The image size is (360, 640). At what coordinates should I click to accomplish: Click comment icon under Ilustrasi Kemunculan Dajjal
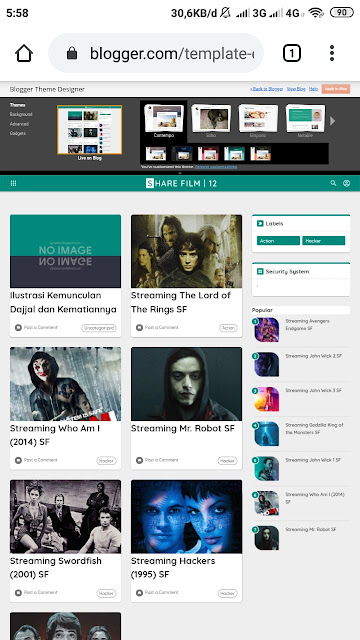tap(18, 327)
